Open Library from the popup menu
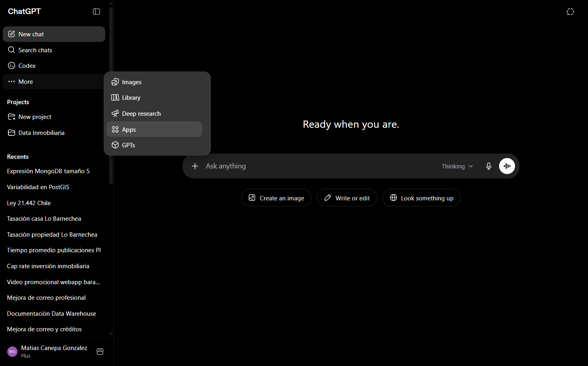588x366 pixels. [154, 98]
